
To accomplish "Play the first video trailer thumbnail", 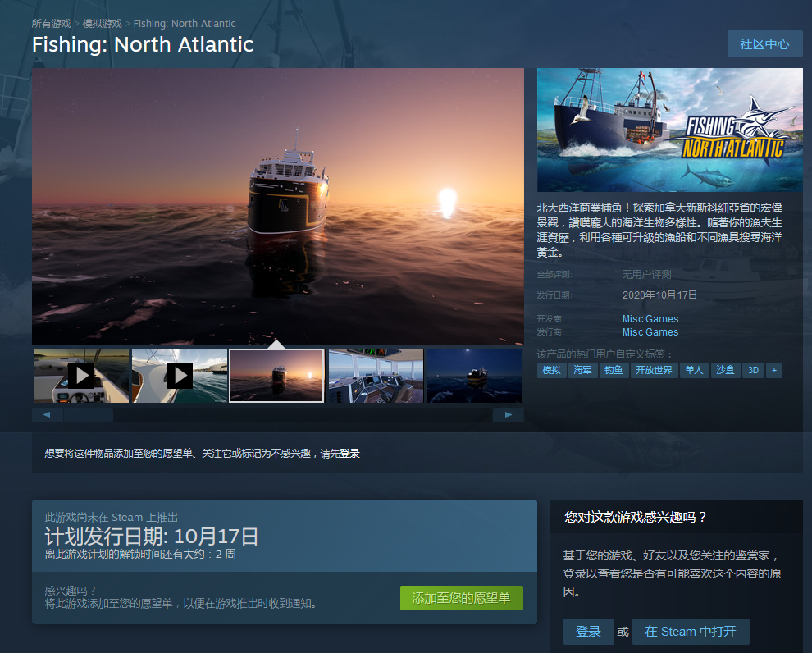I will pyautogui.click(x=80, y=375).
